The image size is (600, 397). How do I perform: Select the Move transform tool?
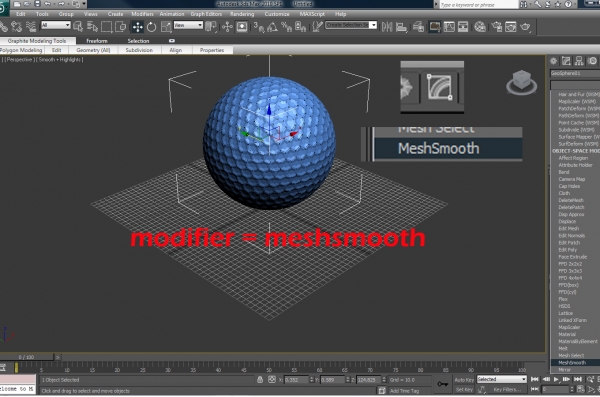click(137, 27)
